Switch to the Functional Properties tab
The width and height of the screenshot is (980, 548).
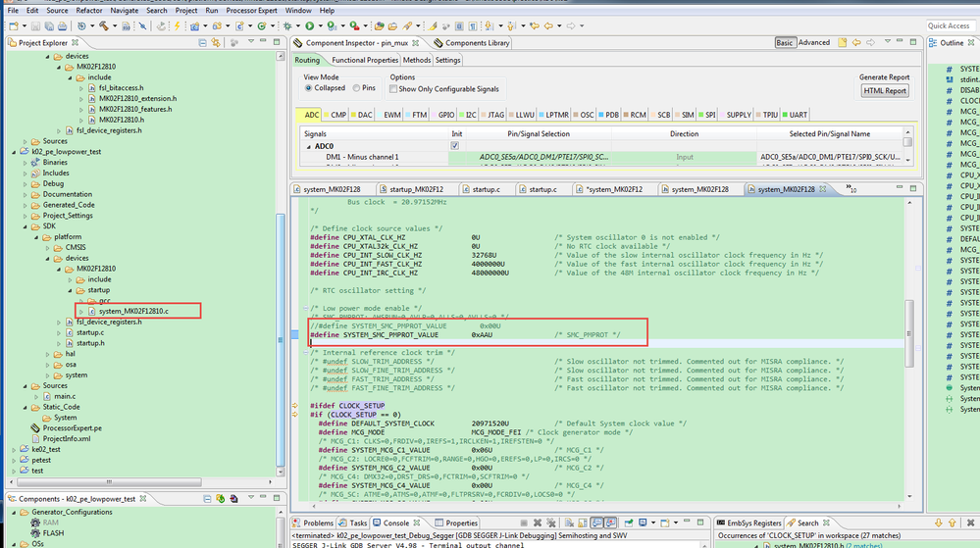click(x=364, y=60)
